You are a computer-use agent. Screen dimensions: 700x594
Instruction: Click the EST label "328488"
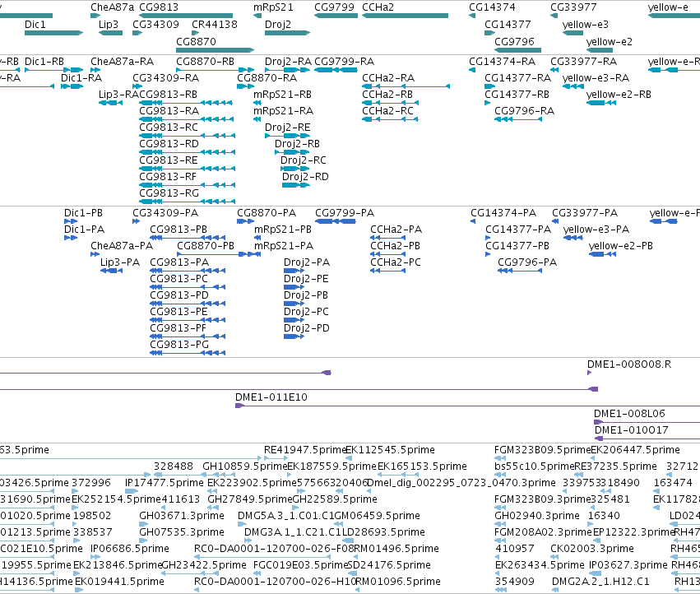174,466
